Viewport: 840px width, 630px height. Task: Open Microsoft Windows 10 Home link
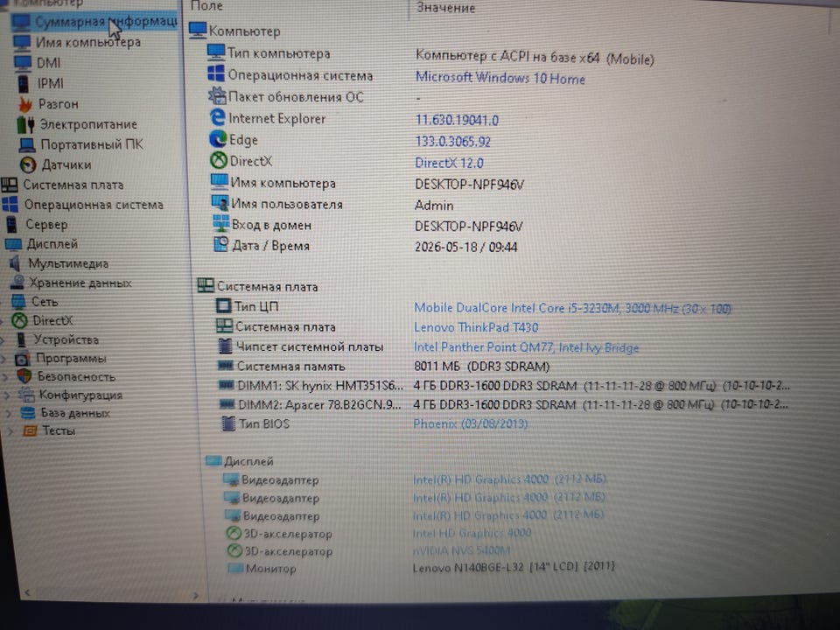(x=500, y=78)
